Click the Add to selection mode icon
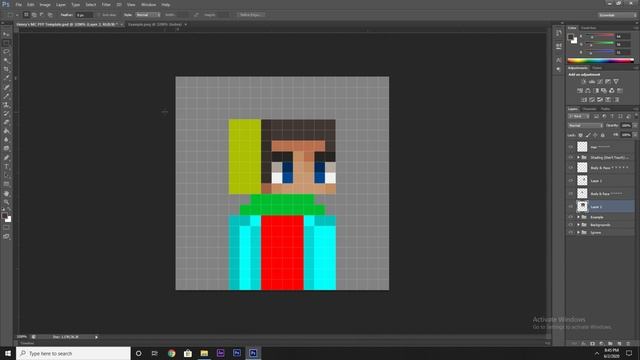Image resolution: width=640 pixels, height=360 pixels. point(34,15)
